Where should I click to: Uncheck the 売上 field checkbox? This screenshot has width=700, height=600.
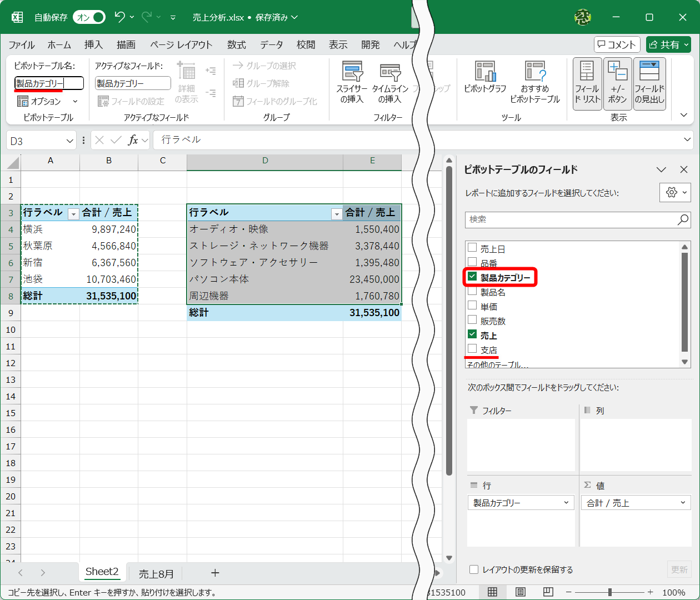[x=472, y=334]
